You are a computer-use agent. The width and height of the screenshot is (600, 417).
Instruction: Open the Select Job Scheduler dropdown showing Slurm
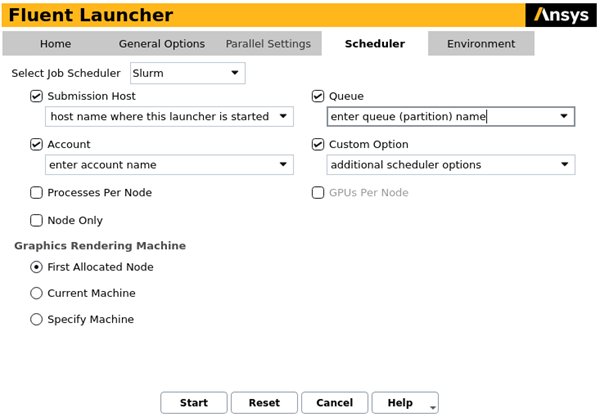(188, 73)
